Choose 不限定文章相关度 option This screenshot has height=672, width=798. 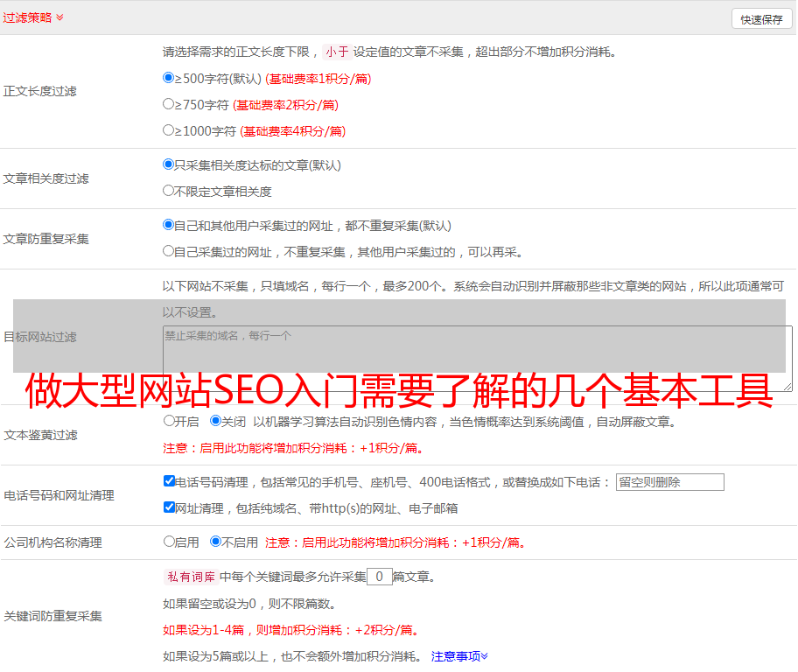coord(169,190)
